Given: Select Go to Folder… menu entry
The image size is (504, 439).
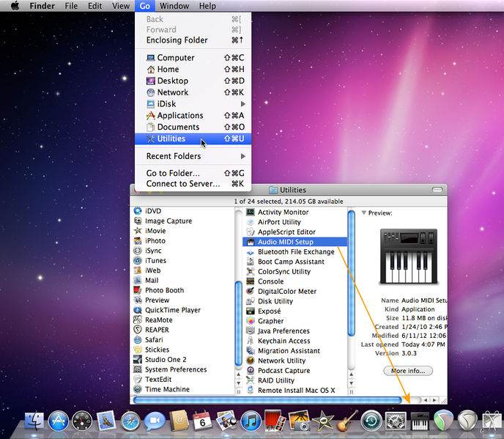Looking at the screenshot, I should [x=193, y=173].
